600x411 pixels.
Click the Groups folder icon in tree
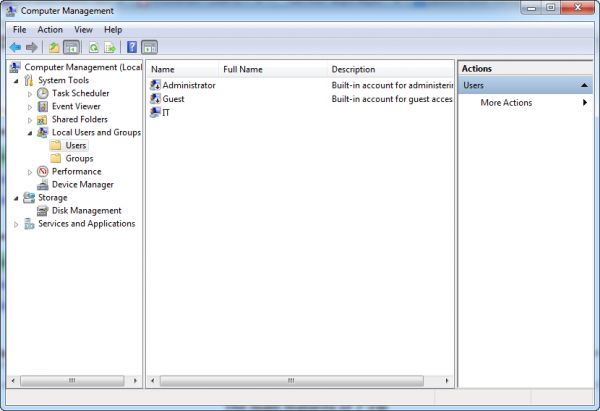56,158
